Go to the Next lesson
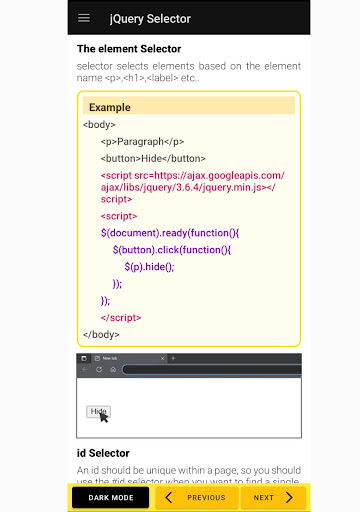The width and height of the screenshot is (360, 512). click(273, 497)
